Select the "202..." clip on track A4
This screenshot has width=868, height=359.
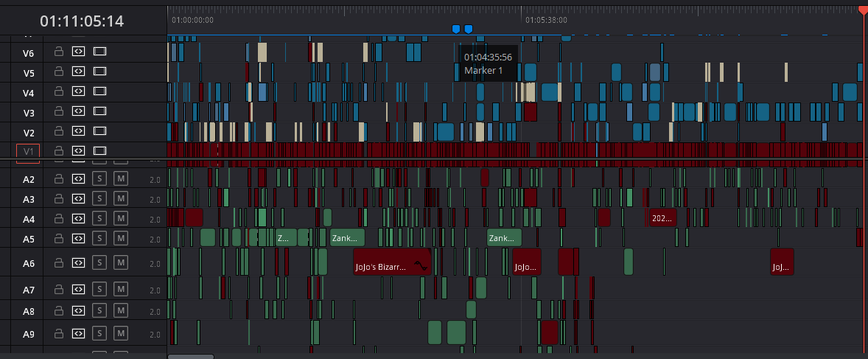click(x=662, y=217)
